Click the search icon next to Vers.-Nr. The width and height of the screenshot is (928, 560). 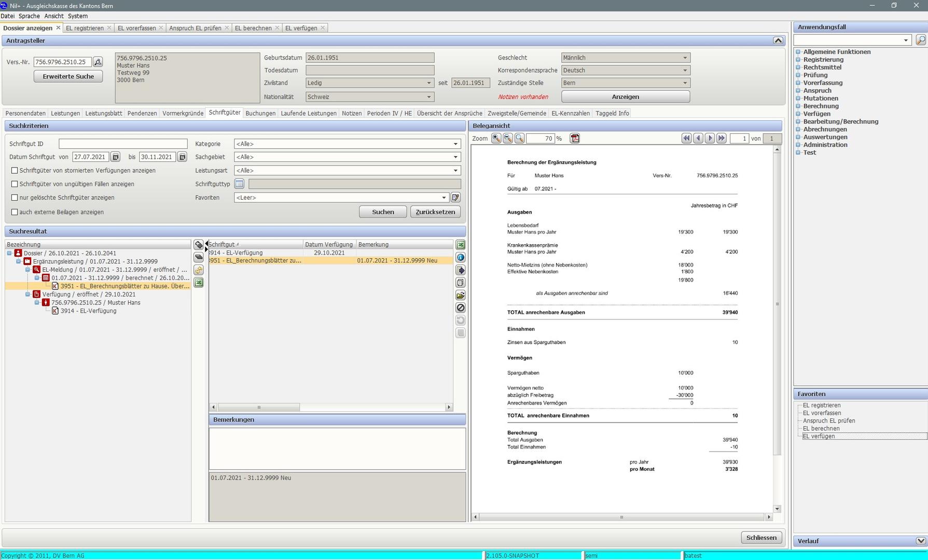pyautogui.click(x=98, y=62)
